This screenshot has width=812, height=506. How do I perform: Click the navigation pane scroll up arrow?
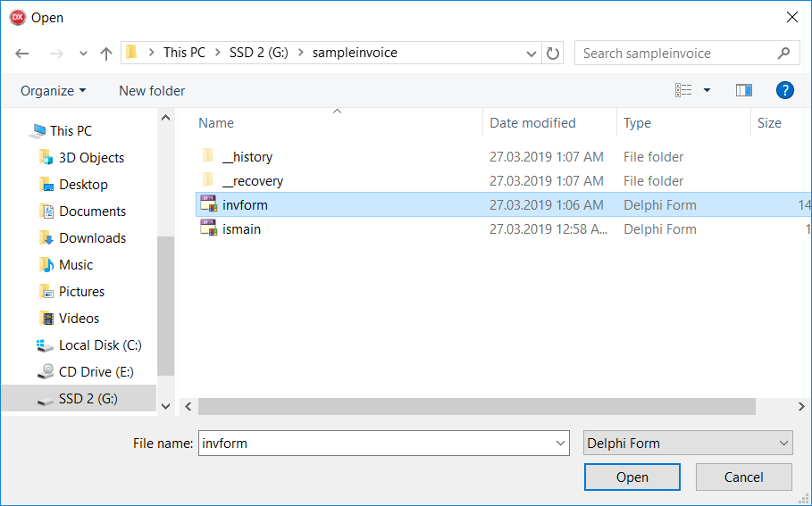pos(166,118)
